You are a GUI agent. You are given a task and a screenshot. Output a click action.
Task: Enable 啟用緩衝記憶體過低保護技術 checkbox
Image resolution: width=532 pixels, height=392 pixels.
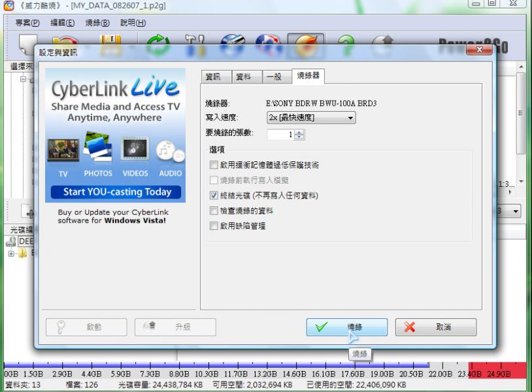(214, 165)
